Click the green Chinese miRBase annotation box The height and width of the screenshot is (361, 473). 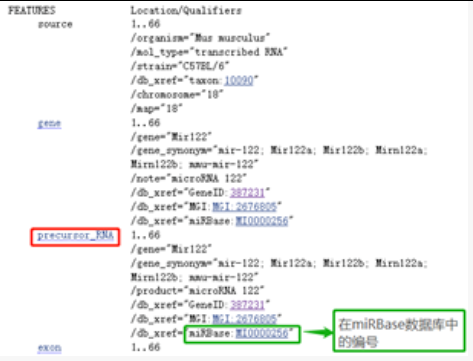coord(399,331)
